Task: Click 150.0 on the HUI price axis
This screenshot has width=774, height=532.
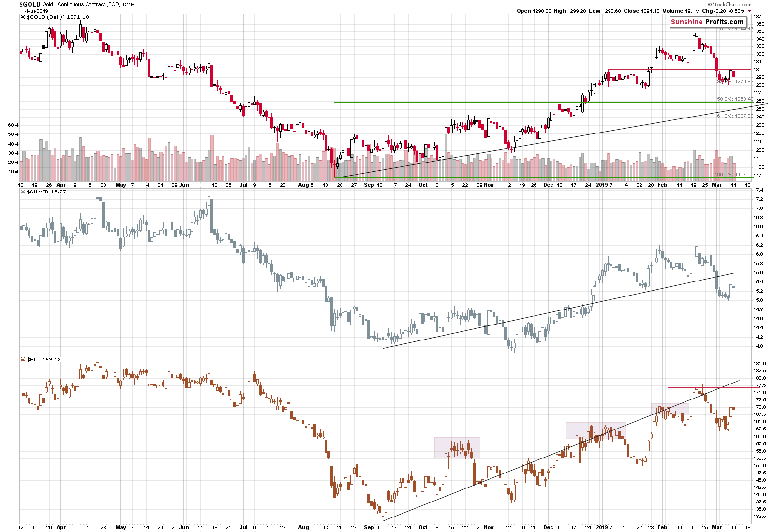Action: 759,466
